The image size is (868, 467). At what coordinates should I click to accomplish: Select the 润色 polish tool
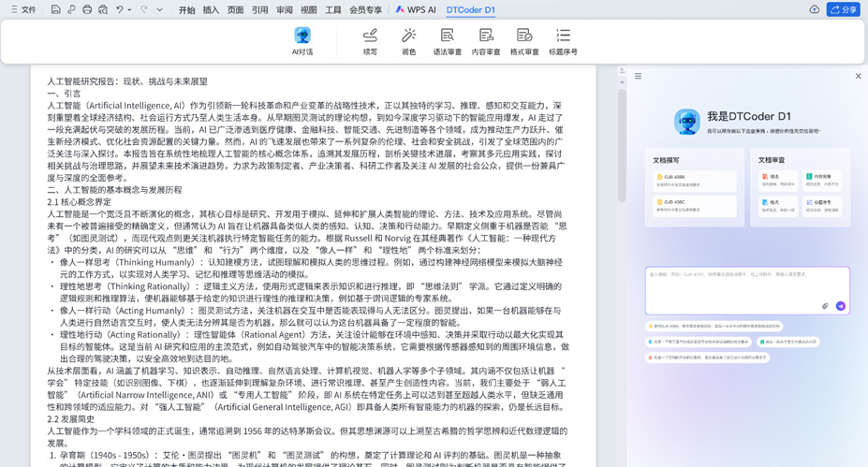pos(408,40)
